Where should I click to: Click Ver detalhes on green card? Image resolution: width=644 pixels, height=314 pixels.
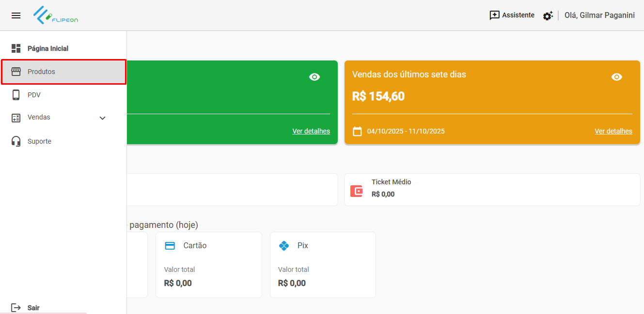point(311,131)
